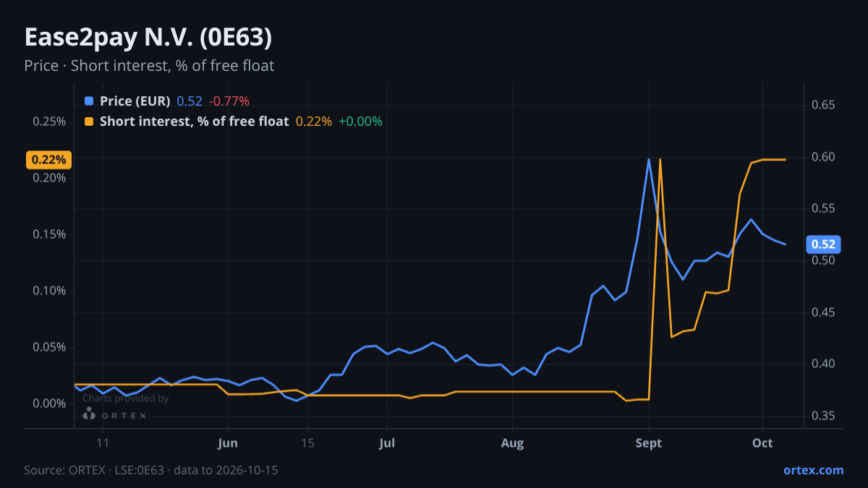Click the 0.22% short interest value in legend
868x488 pixels.
[x=314, y=121]
